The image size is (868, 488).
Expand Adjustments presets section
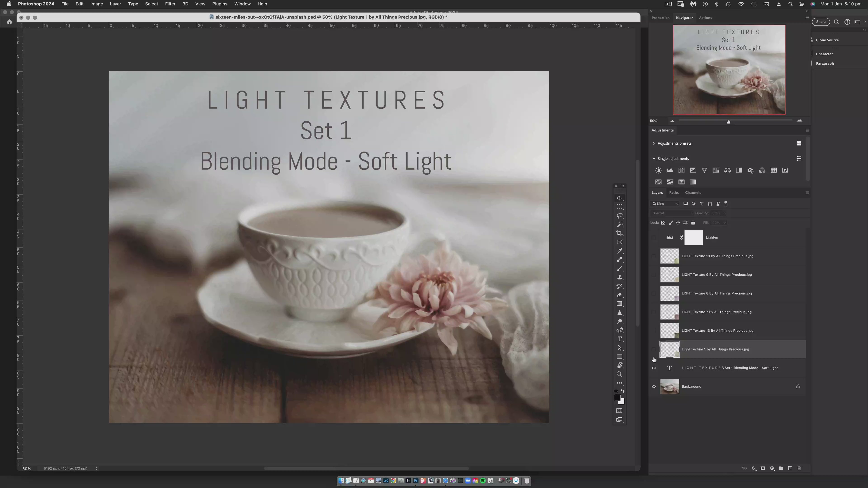pyautogui.click(x=654, y=143)
